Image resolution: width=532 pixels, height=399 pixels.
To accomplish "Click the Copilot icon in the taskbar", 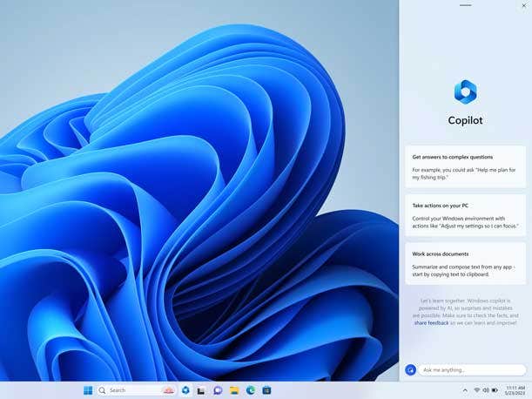I will 185,390.
